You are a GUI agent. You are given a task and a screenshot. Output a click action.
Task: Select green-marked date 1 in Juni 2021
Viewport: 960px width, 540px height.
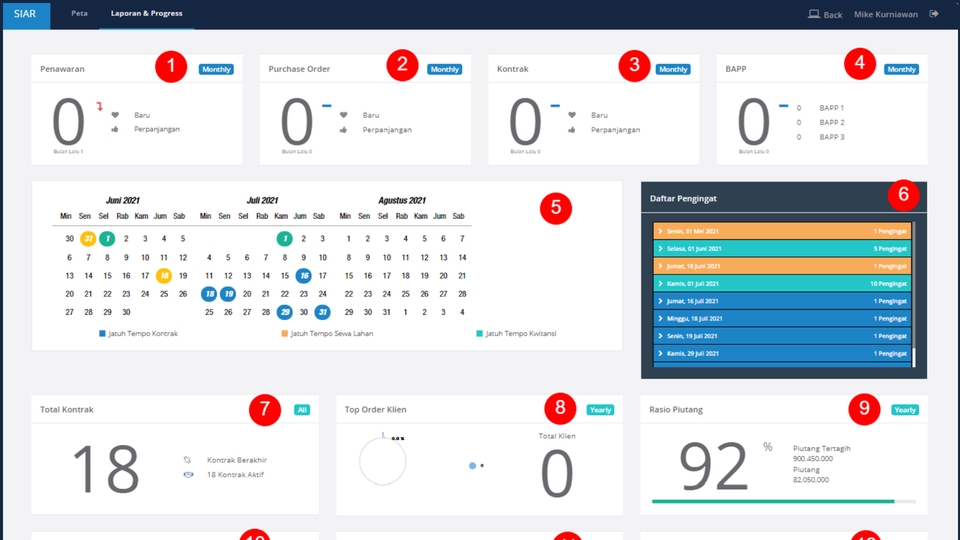107,239
